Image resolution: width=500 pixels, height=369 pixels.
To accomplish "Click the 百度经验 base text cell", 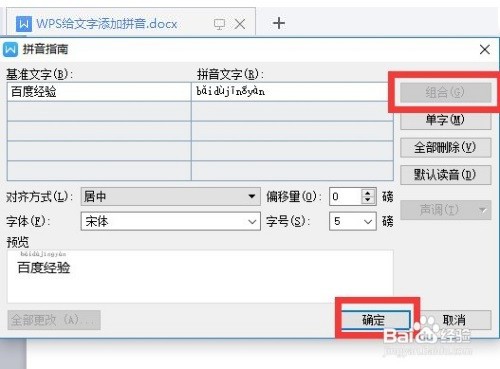I will (x=99, y=92).
